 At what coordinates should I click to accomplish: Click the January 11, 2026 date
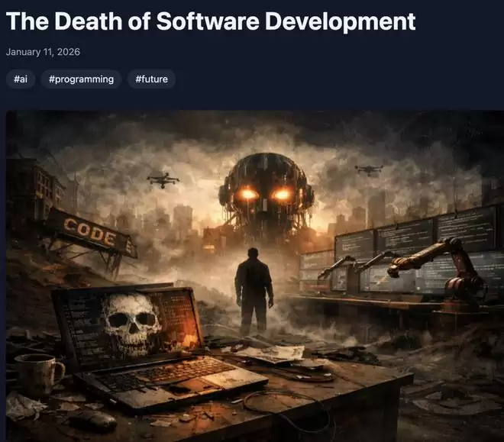[43, 53]
